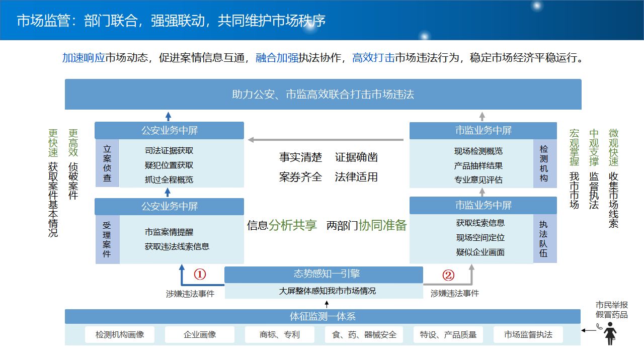Image resolution: width=644 pixels, height=362 pixels.
Task: Click the text 法律适用
Action: click(356, 177)
